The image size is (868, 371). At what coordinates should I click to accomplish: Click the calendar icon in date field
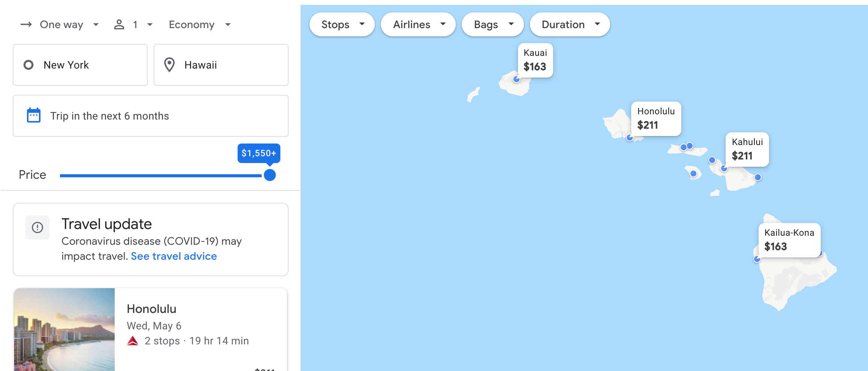[34, 115]
